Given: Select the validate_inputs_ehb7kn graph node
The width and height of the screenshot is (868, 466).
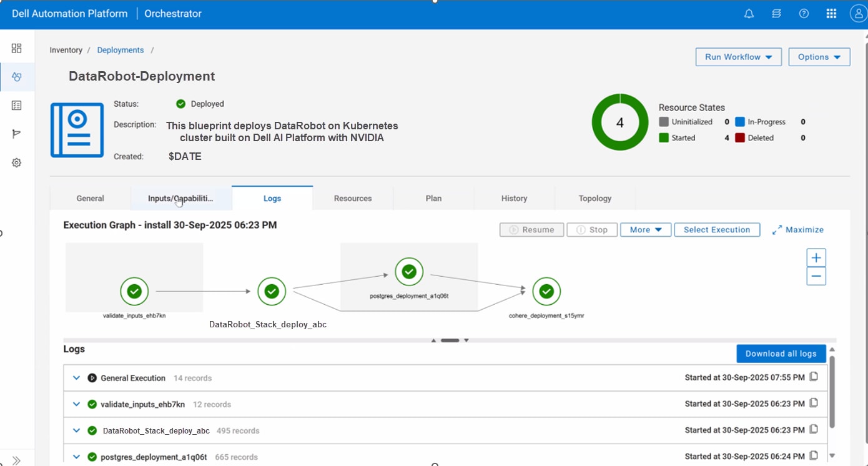Looking at the screenshot, I should [134, 291].
